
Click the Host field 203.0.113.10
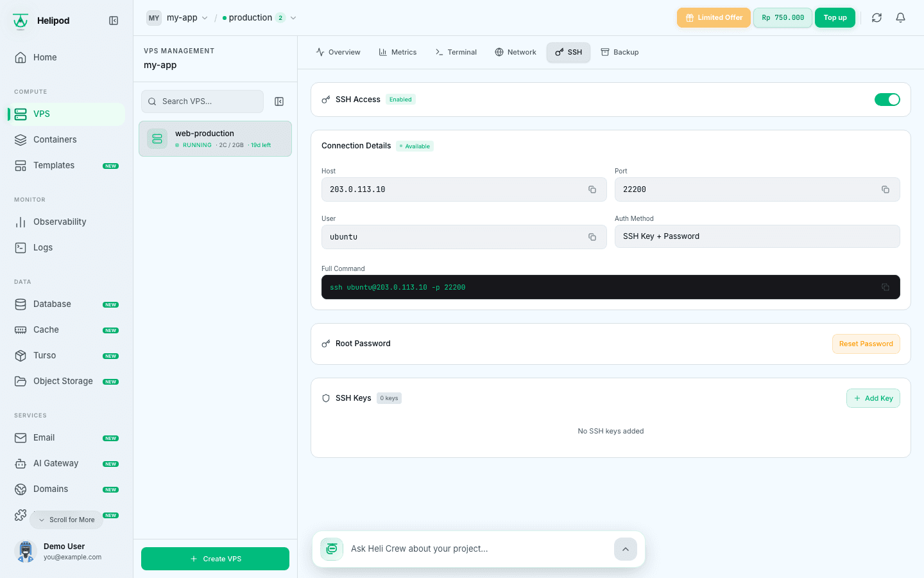[x=464, y=189]
